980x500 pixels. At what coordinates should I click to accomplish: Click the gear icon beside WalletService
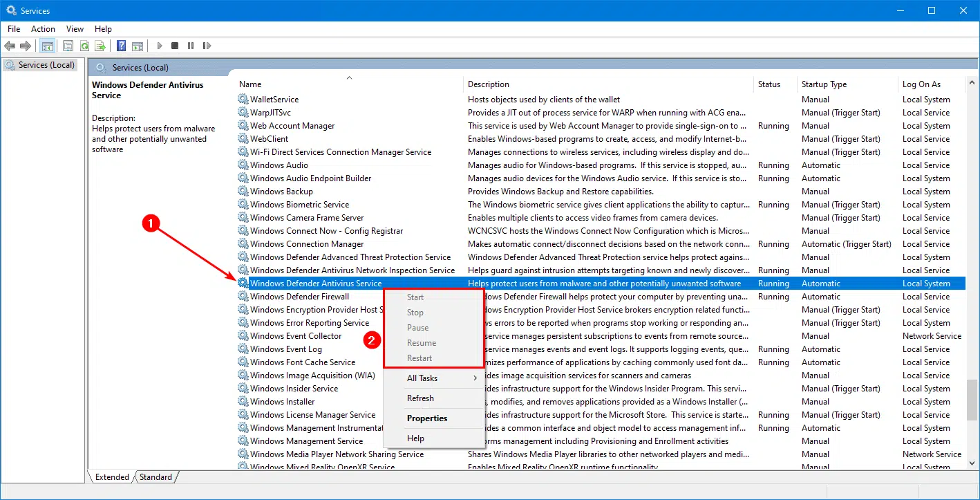pyautogui.click(x=243, y=100)
